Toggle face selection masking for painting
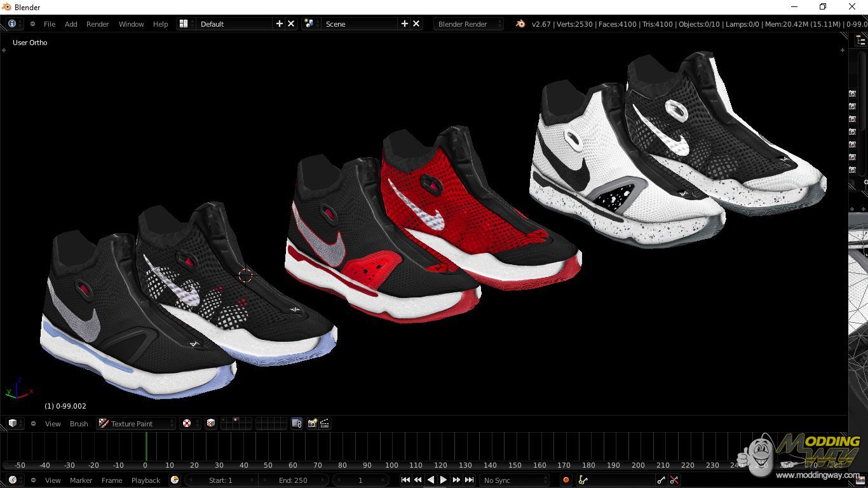Viewport: 868px width, 488px height. click(211, 424)
